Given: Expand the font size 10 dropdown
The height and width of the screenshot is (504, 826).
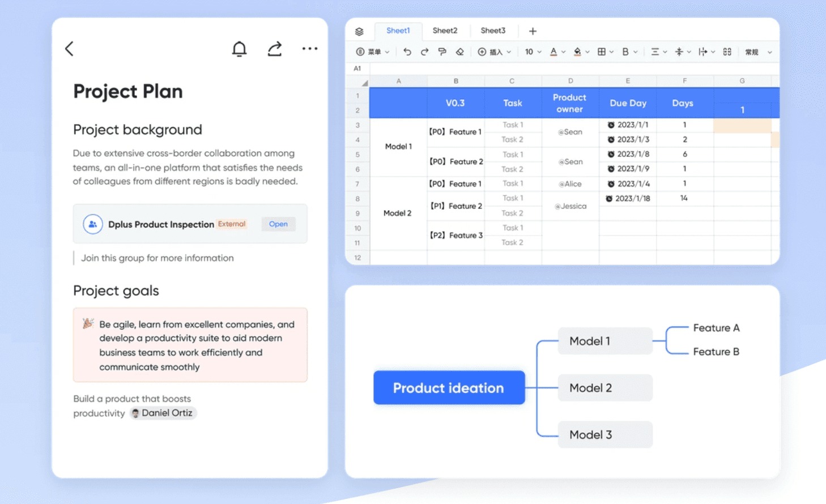Looking at the screenshot, I should click(x=533, y=52).
